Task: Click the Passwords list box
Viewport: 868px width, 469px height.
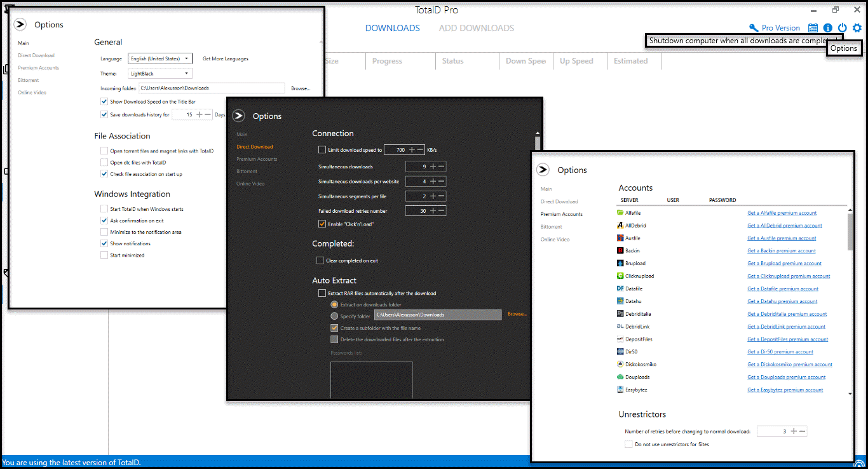Action: tap(371, 380)
